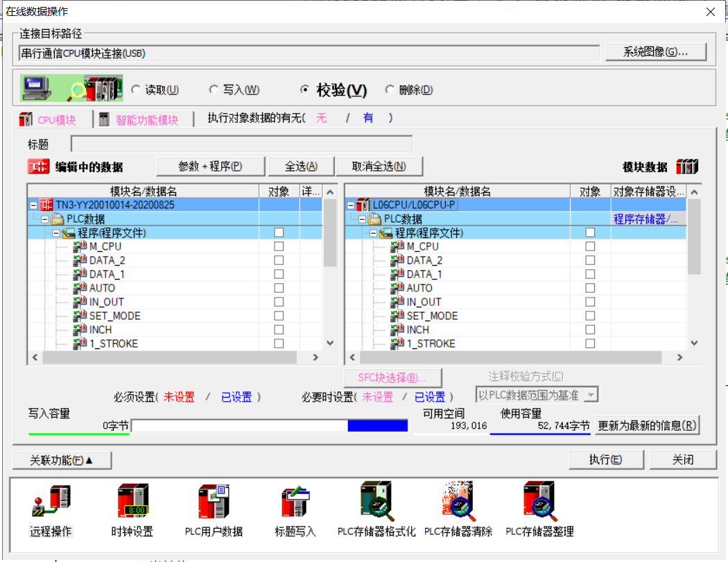728x562 pixels.
Task: Click the 系统图像(G)... button
Action: click(655, 52)
